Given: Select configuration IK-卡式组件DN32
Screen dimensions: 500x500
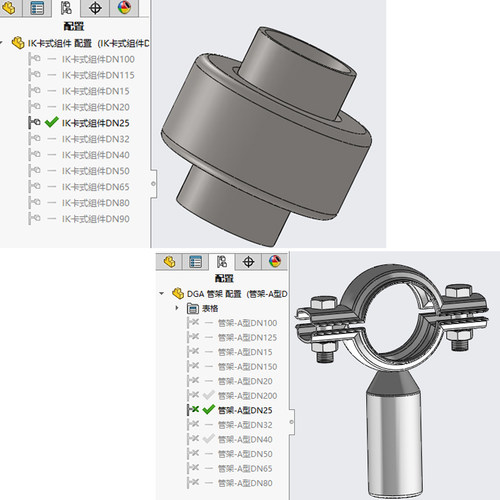Looking at the screenshot, I should (95, 139).
